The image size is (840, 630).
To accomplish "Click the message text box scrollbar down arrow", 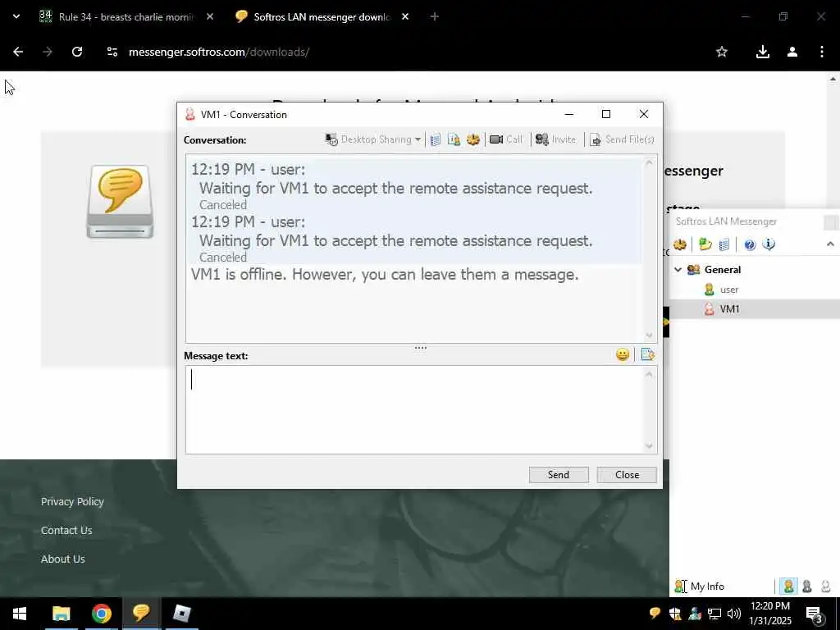I will (650, 445).
